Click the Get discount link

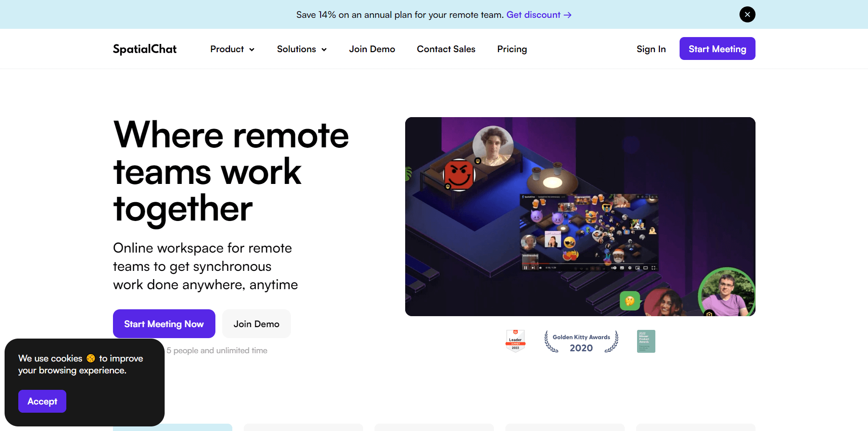pos(539,15)
